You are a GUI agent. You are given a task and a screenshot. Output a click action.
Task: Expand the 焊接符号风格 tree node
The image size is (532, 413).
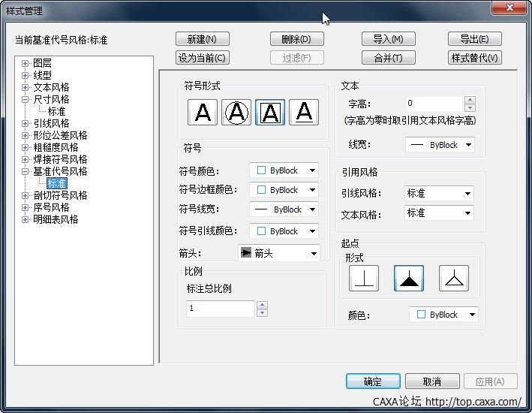click(26, 160)
